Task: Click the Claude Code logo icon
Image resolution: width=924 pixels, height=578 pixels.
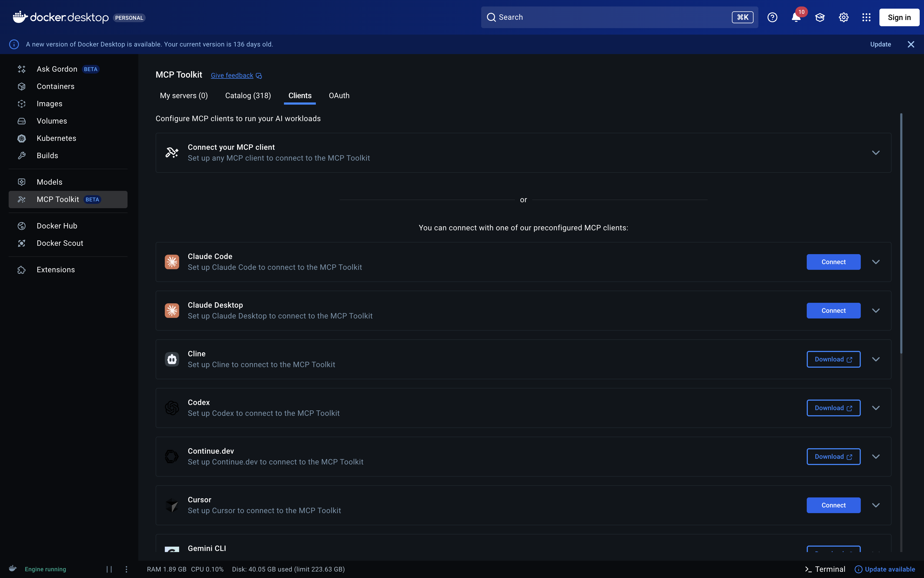Action: (172, 262)
